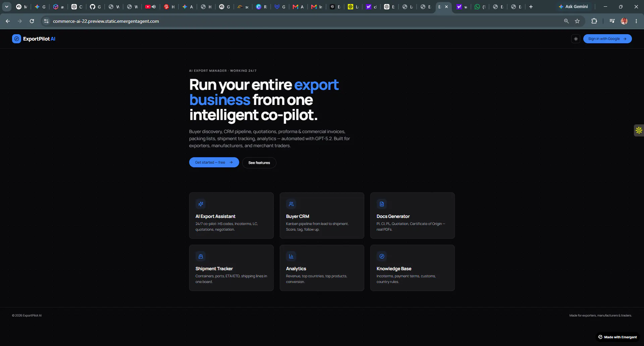Open the Chrome profile avatar

coord(624,21)
